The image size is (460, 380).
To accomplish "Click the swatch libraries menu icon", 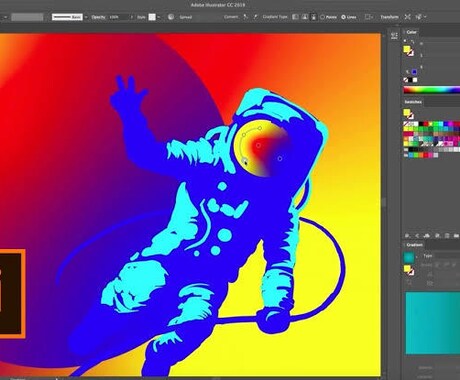I will [407, 236].
